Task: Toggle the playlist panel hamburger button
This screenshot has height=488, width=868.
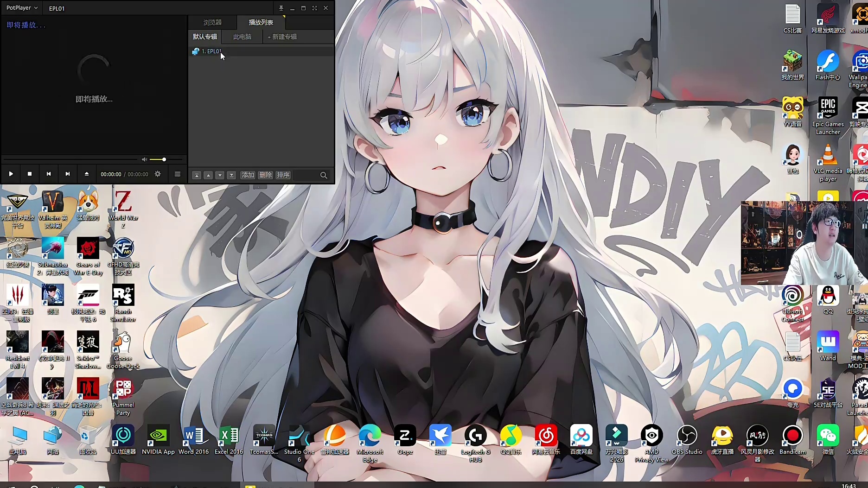Action: click(177, 174)
